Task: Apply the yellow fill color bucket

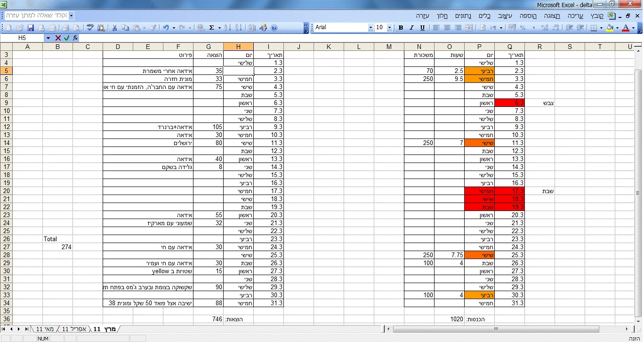Action: pyautogui.click(x=610, y=28)
